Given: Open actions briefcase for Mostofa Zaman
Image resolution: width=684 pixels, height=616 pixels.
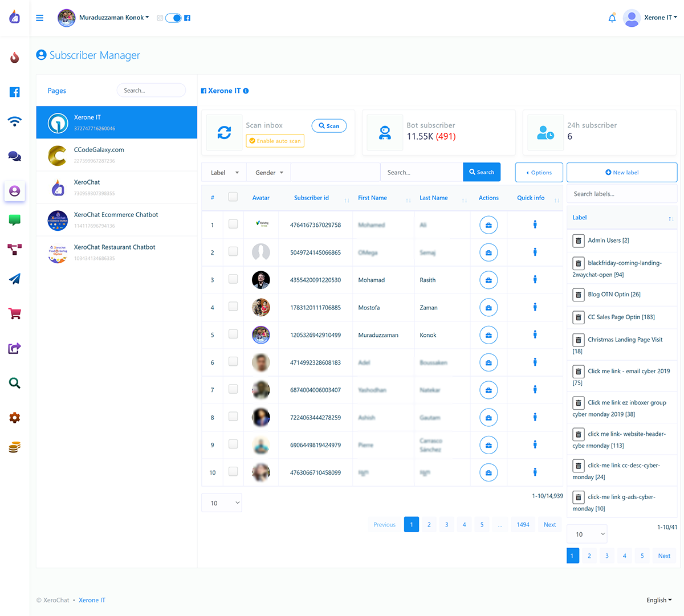Looking at the screenshot, I should click(488, 307).
